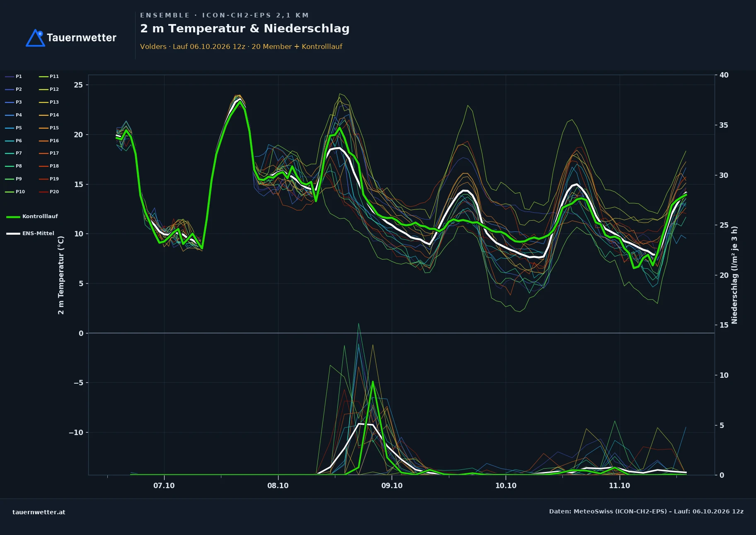The image size is (756, 535).
Task: Select the P6 legend entry
Action: coord(14,141)
